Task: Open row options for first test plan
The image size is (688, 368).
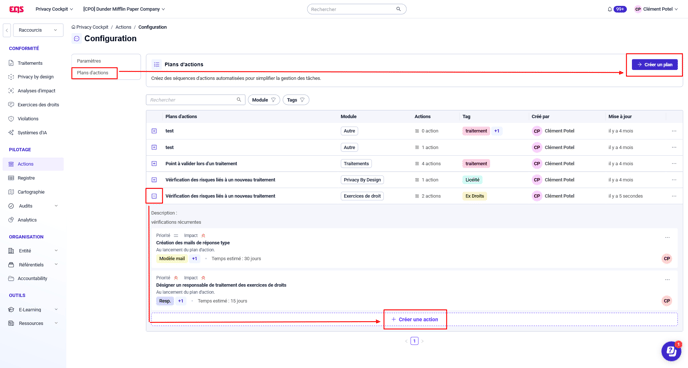Action: [x=674, y=131]
